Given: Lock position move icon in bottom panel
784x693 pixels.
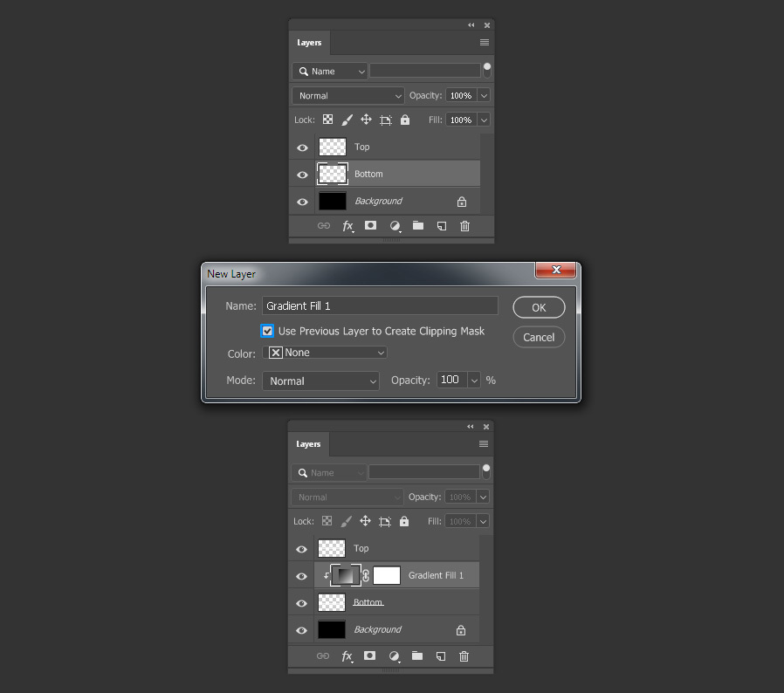Looking at the screenshot, I should click(366, 521).
